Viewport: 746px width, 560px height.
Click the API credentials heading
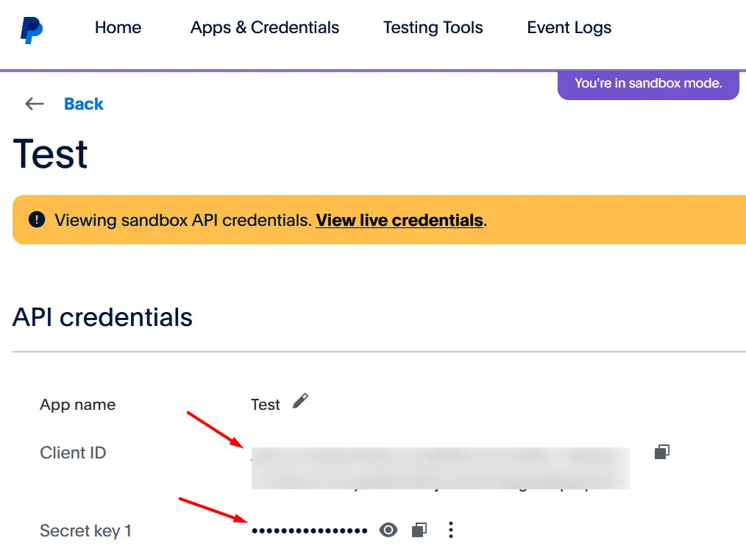click(x=102, y=317)
